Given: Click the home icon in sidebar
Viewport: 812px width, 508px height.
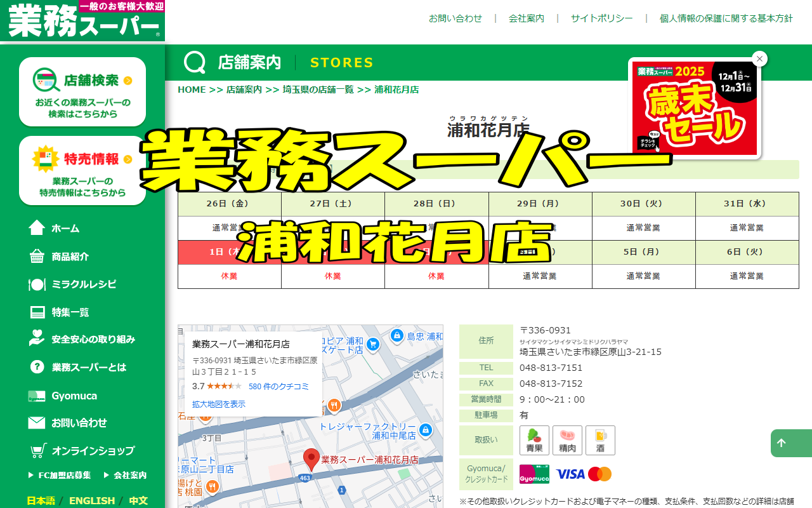Looking at the screenshot, I should point(37,228).
